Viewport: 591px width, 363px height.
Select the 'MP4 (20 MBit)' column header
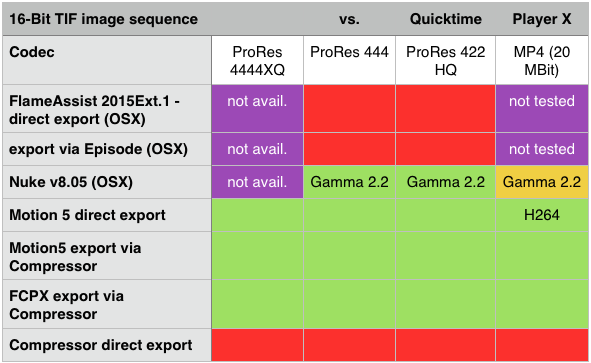pyautogui.click(x=542, y=60)
